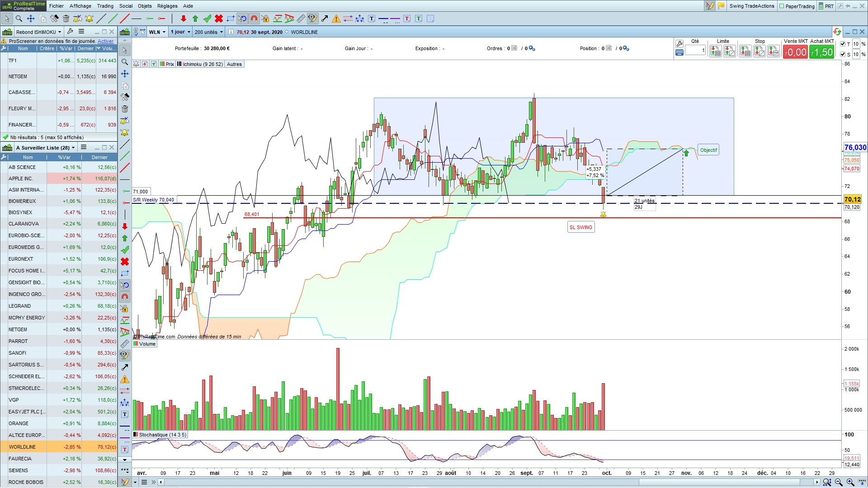This screenshot has width=868, height=488.
Task: Open the watchlist panel hamburger menu
Action: pos(84,147)
